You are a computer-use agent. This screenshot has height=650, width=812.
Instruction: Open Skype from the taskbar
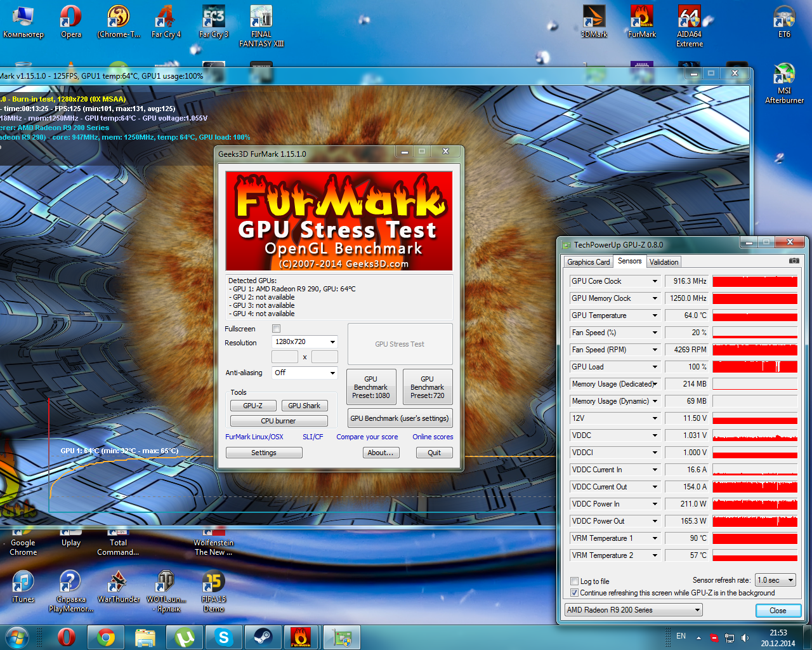pos(224,637)
